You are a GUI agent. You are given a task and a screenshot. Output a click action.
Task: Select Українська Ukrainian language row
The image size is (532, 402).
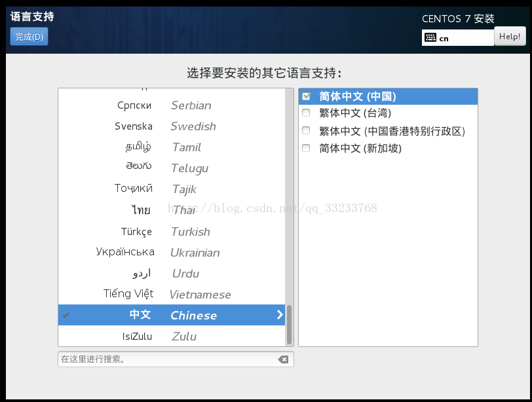(x=172, y=253)
